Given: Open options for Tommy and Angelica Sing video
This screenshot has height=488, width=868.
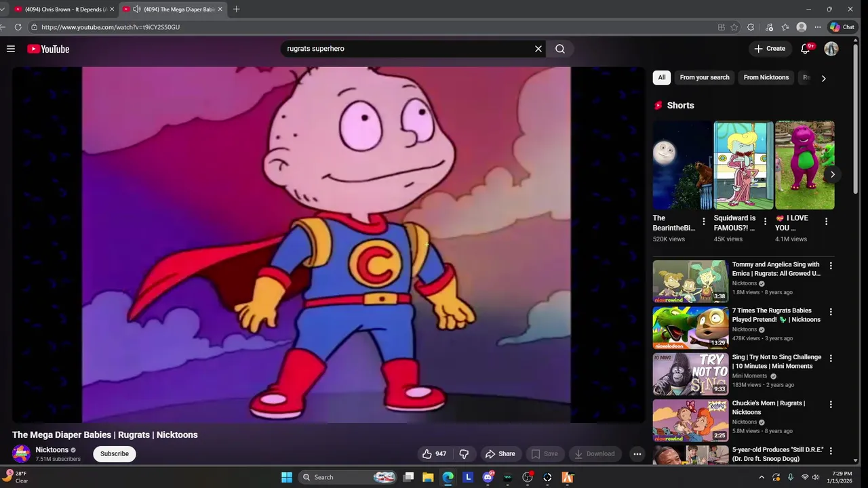Looking at the screenshot, I should point(831,266).
